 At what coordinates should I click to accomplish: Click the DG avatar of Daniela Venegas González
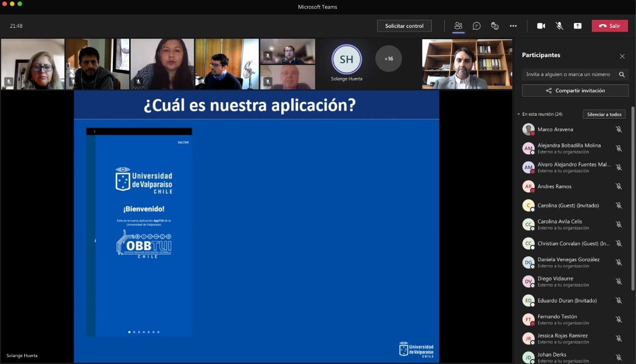point(528,263)
